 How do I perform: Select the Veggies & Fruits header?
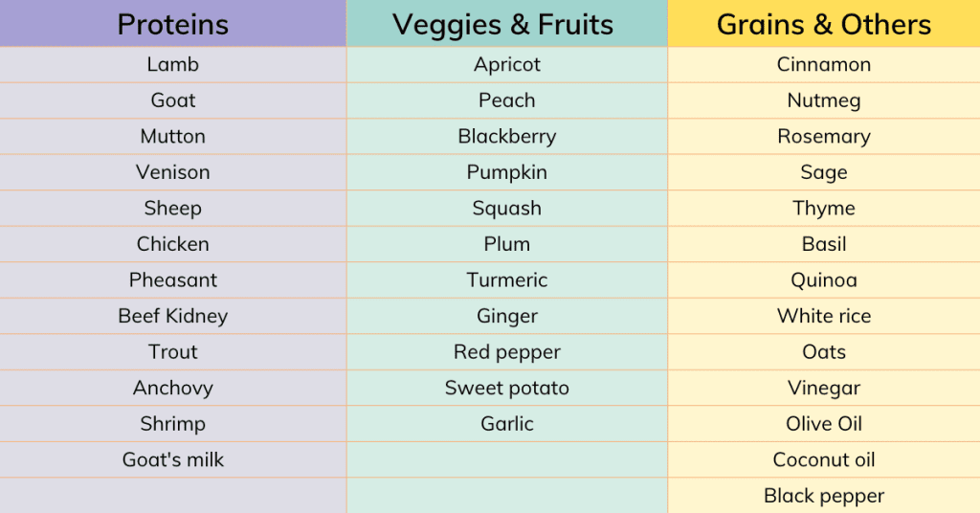coord(507,24)
